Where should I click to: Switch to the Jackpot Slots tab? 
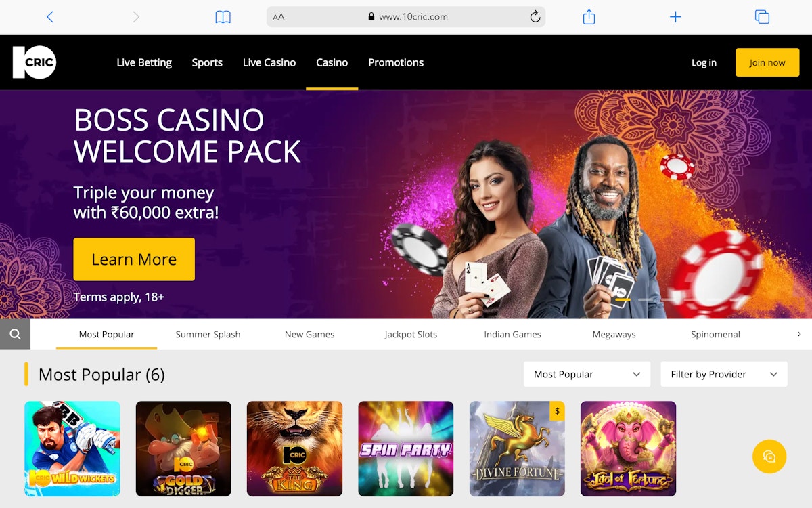tap(411, 334)
